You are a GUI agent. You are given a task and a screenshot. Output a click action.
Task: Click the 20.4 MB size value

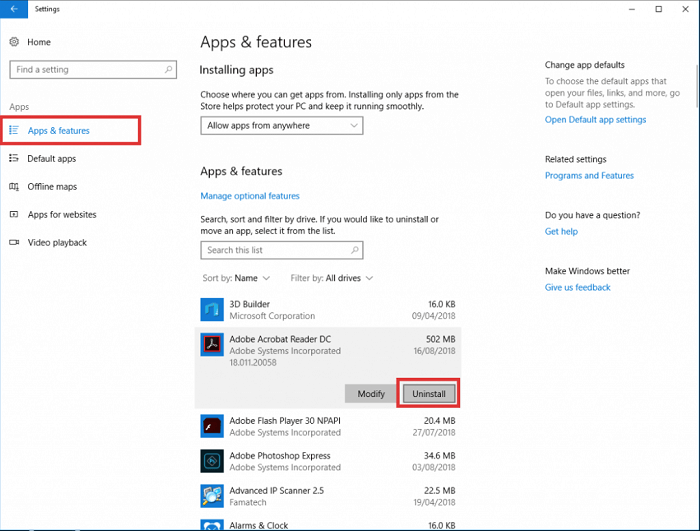pyautogui.click(x=439, y=421)
